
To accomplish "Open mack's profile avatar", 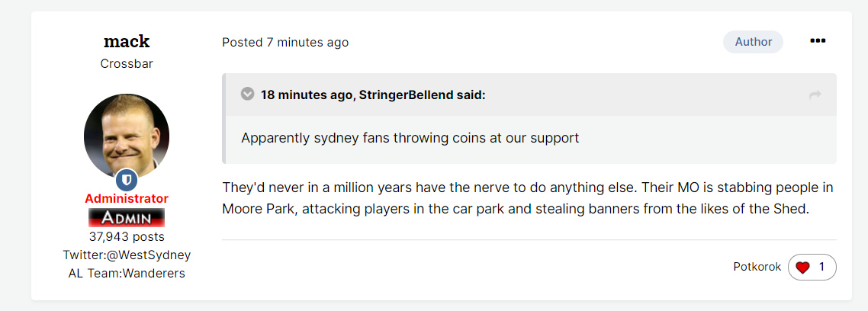I will 127,136.
